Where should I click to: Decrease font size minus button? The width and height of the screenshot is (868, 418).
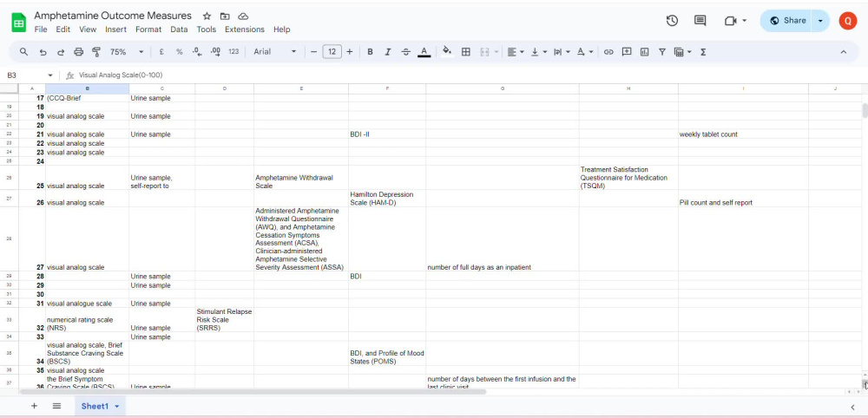click(314, 52)
